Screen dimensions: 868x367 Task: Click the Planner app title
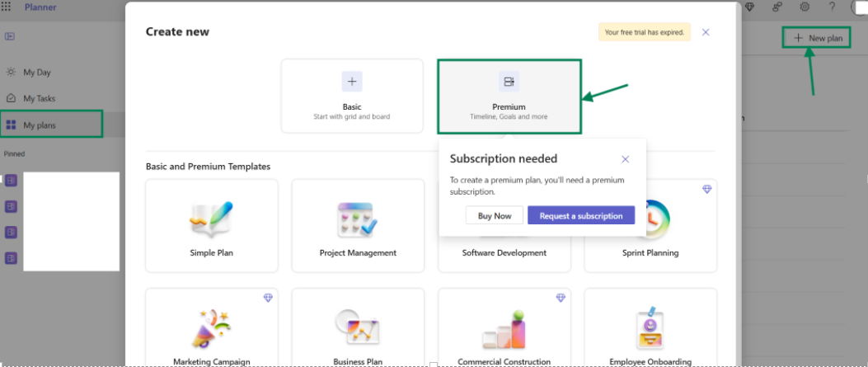tap(40, 7)
